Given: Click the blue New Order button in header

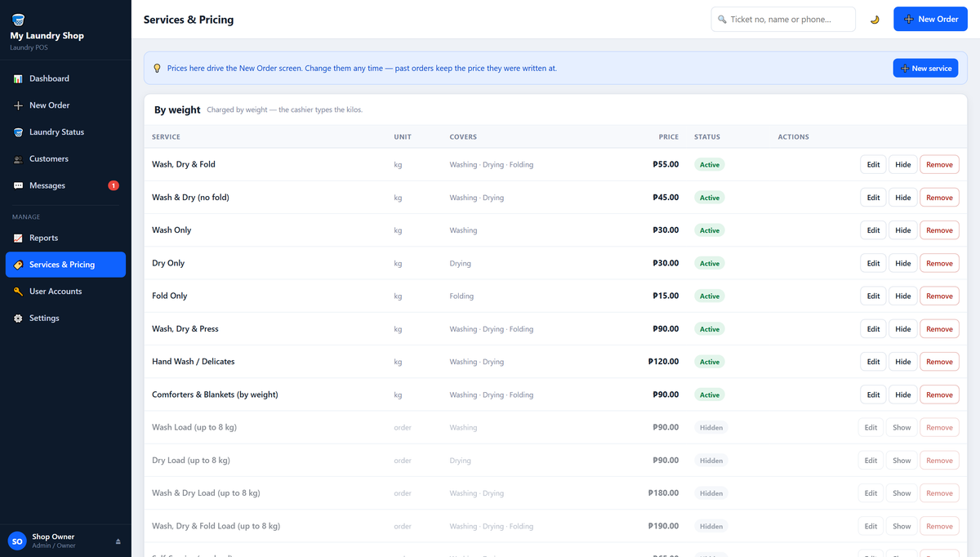Looking at the screenshot, I should tap(930, 19).
